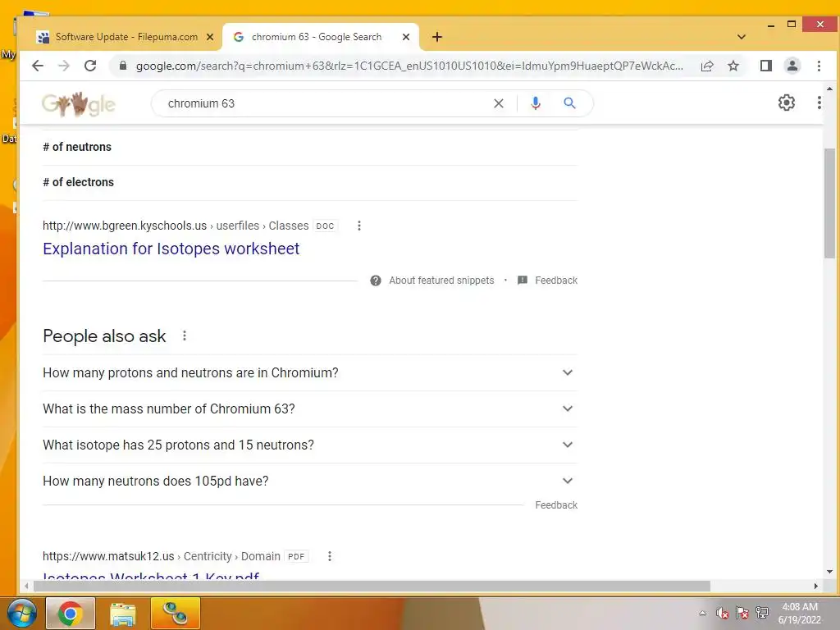Focus the Chrome address bar URL
The width and height of the screenshot is (840, 630).
pos(409,66)
